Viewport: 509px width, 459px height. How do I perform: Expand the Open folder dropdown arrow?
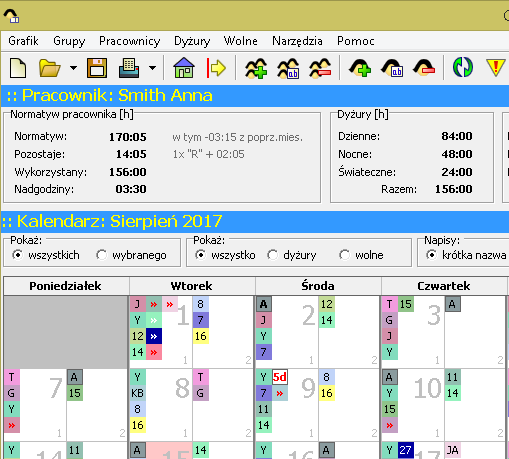click(73, 68)
